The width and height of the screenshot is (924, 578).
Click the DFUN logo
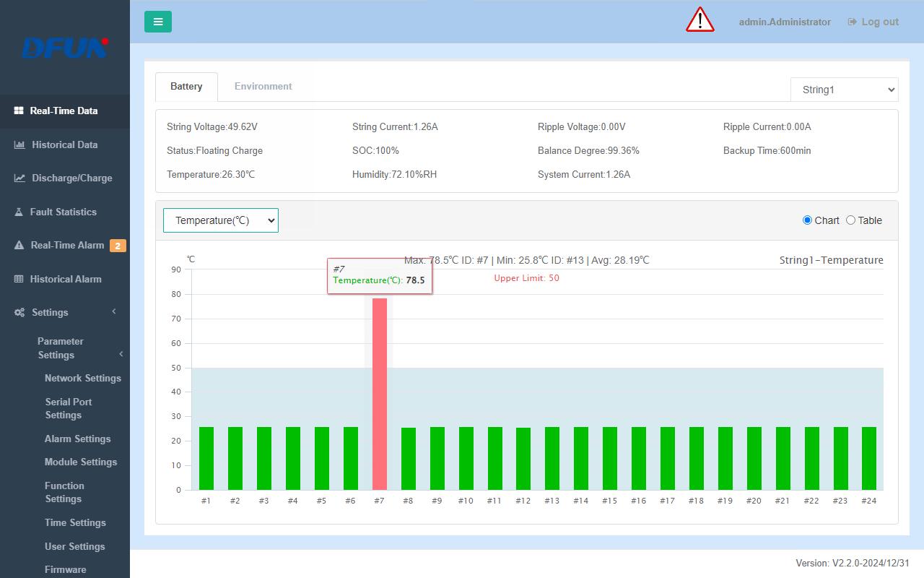[x=65, y=48]
